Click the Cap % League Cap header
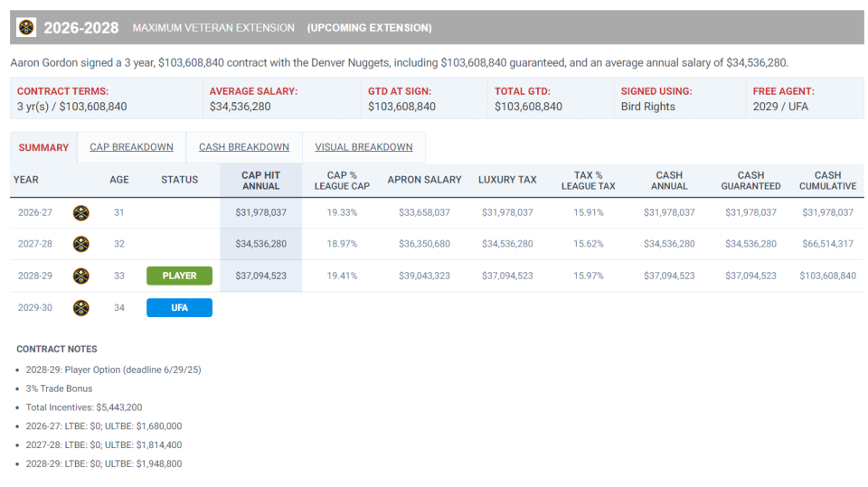Screen dimensions: 868x487 point(342,180)
